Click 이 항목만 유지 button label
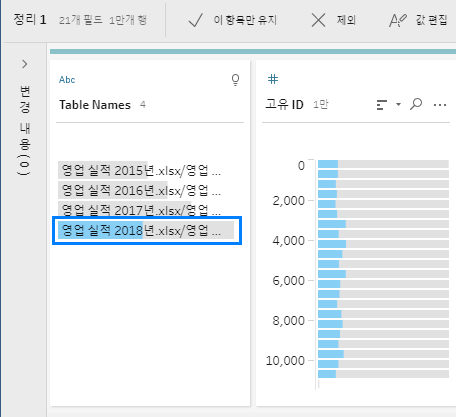The height and width of the screenshot is (417, 456). (x=245, y=20)
